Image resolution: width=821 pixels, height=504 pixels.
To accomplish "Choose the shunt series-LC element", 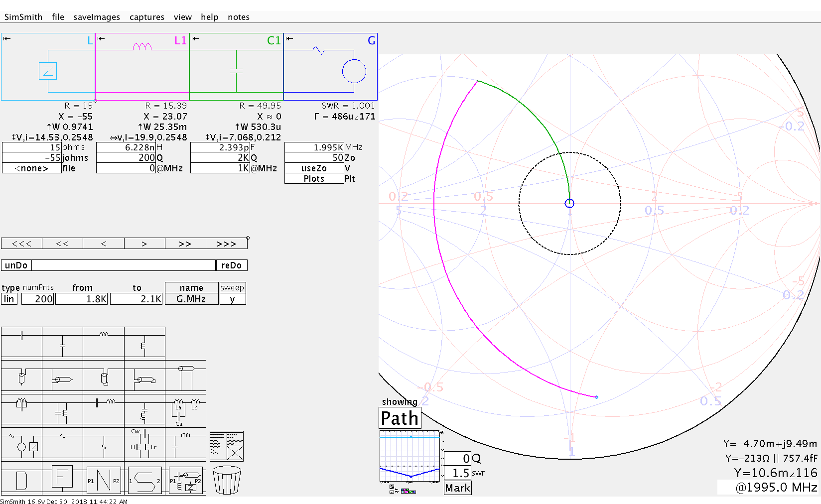I will [x=144, y=409].
